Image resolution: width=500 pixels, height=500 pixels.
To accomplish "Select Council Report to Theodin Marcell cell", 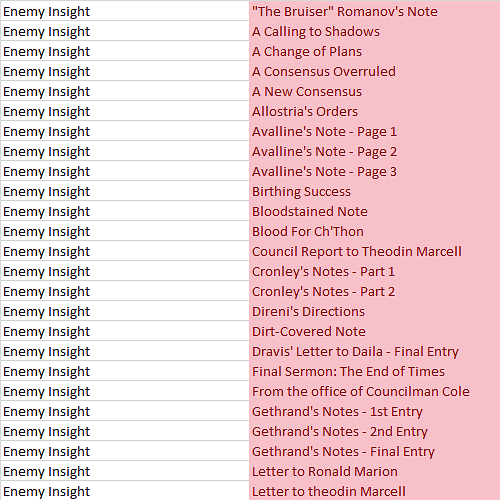I will click(374, 251).
